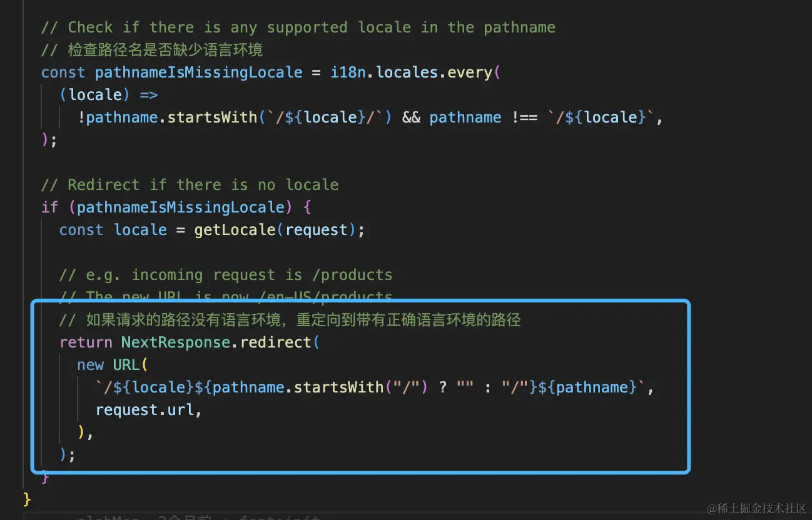Click the return keyword
The height and width of the screenshot is (520, 812).
click(86, 342)
